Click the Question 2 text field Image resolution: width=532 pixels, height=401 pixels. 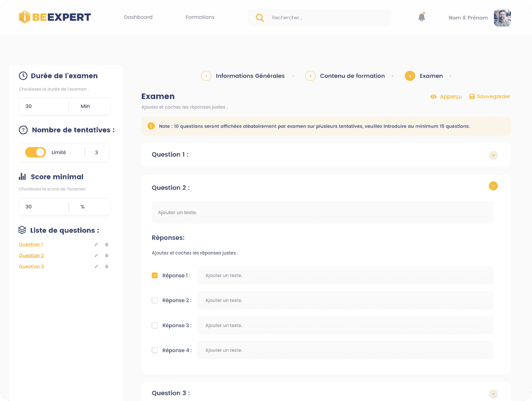pos(322,212)
